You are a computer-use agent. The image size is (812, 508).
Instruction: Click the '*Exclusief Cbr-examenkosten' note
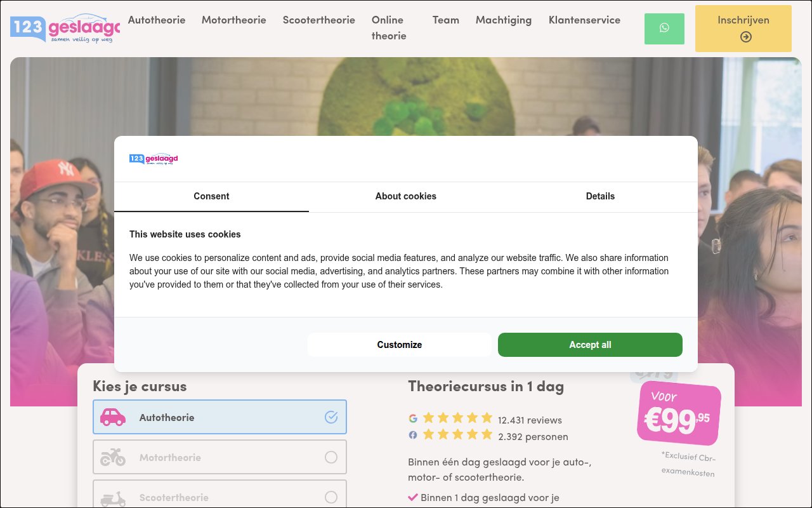(x=688, y=464)
